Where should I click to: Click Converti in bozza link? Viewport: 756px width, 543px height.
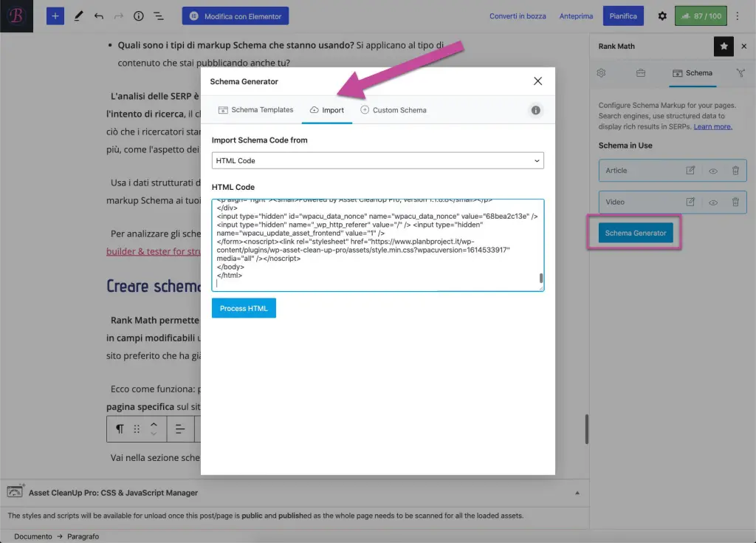pos(518,16)
